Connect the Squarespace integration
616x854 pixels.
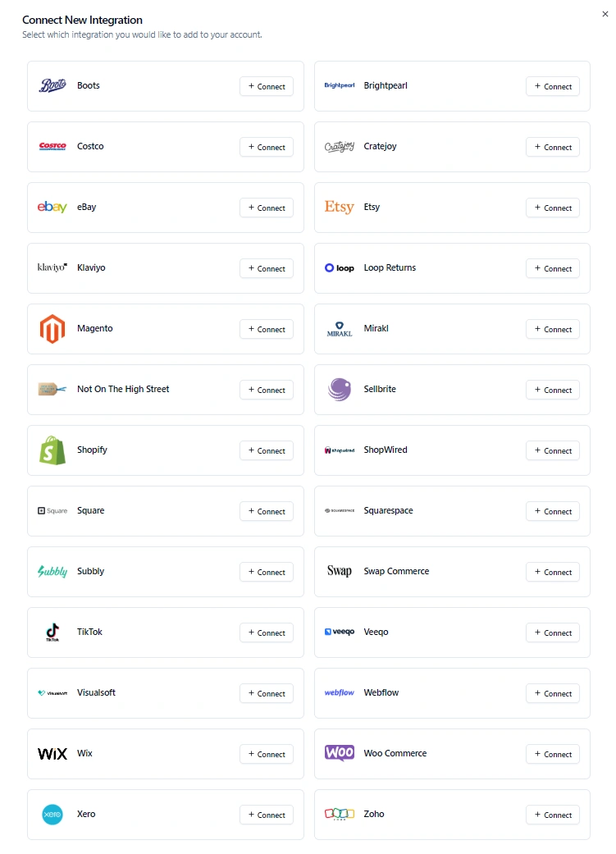[553, 511]
